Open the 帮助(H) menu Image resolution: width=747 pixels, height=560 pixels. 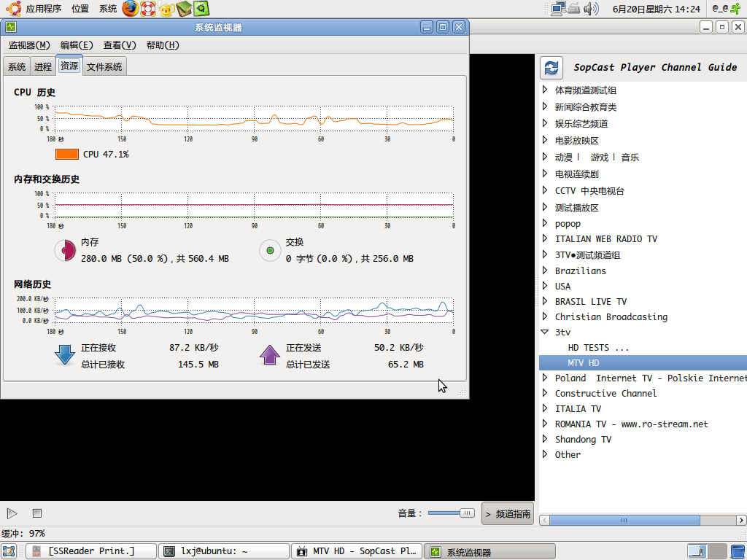(x=163, y=45)
